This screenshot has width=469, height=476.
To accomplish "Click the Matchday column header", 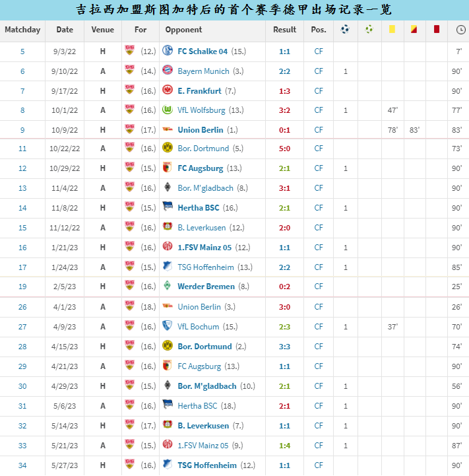I will click(x=22, y=30).
